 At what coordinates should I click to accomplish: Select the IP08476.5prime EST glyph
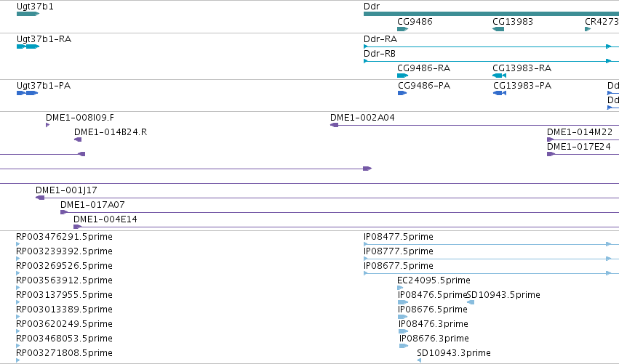(x=403, y=302)
